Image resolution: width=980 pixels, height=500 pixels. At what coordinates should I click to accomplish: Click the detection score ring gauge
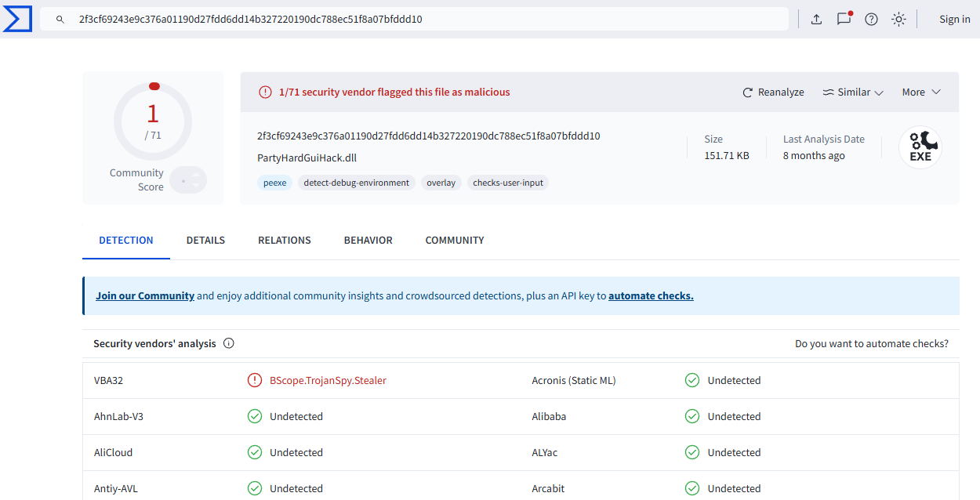point(153,121)
